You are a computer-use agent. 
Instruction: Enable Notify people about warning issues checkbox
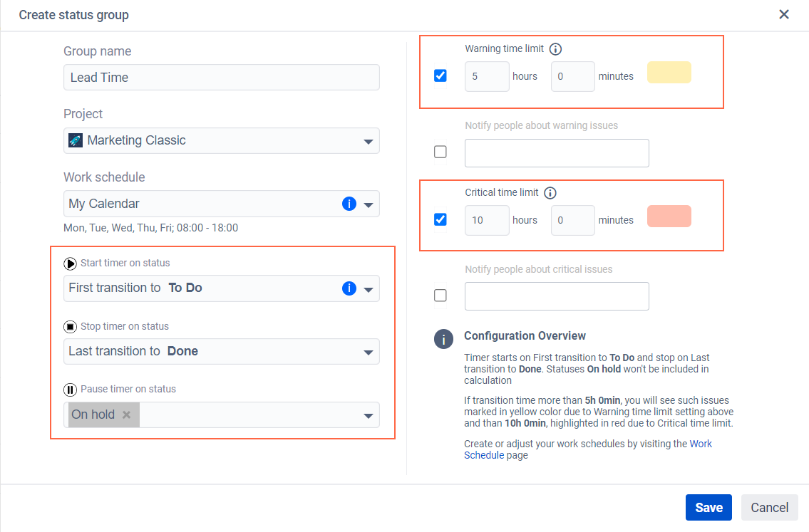tap(440, 152)
